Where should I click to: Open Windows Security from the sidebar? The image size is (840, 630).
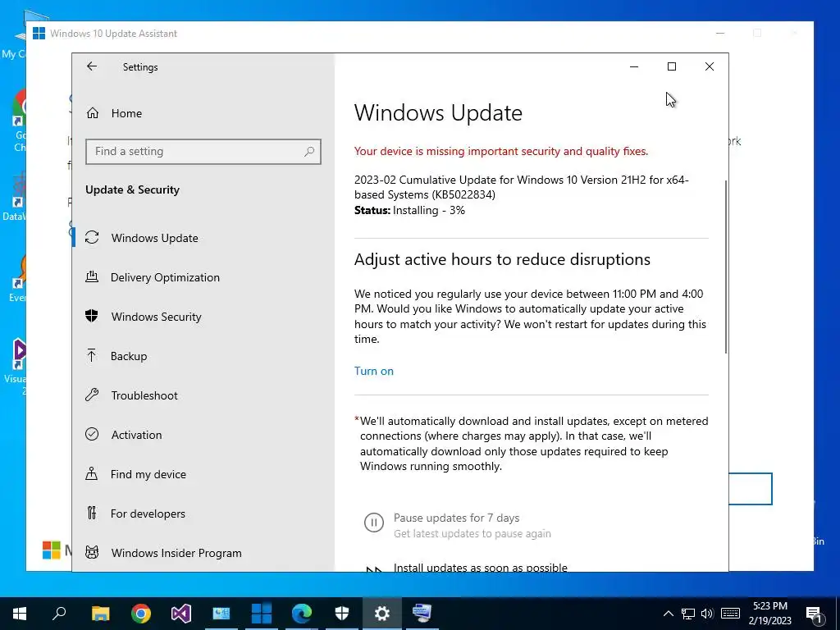(203, 317)
